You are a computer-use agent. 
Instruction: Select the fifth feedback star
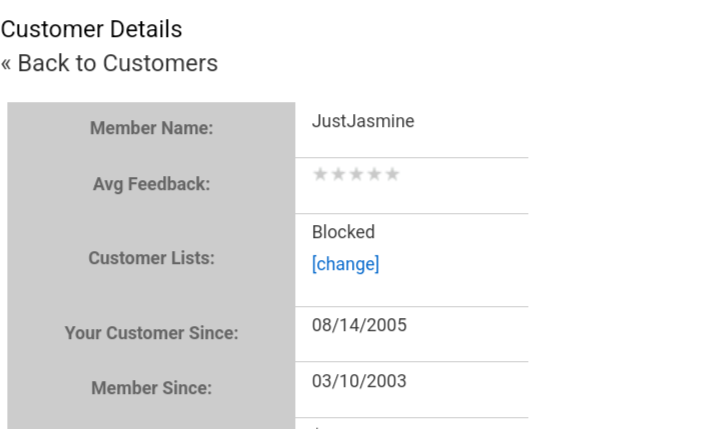tap(392, 174)
